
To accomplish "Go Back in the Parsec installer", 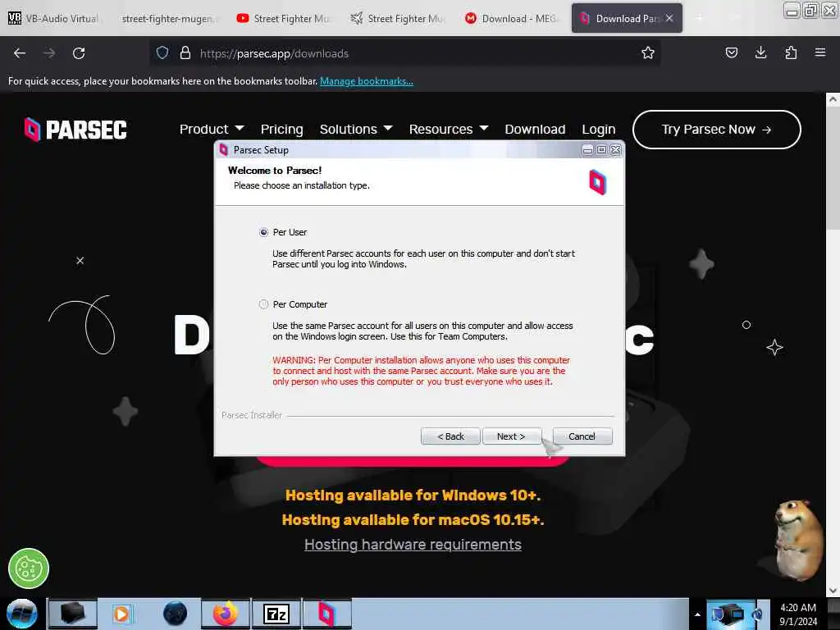I will coord(450,436).
